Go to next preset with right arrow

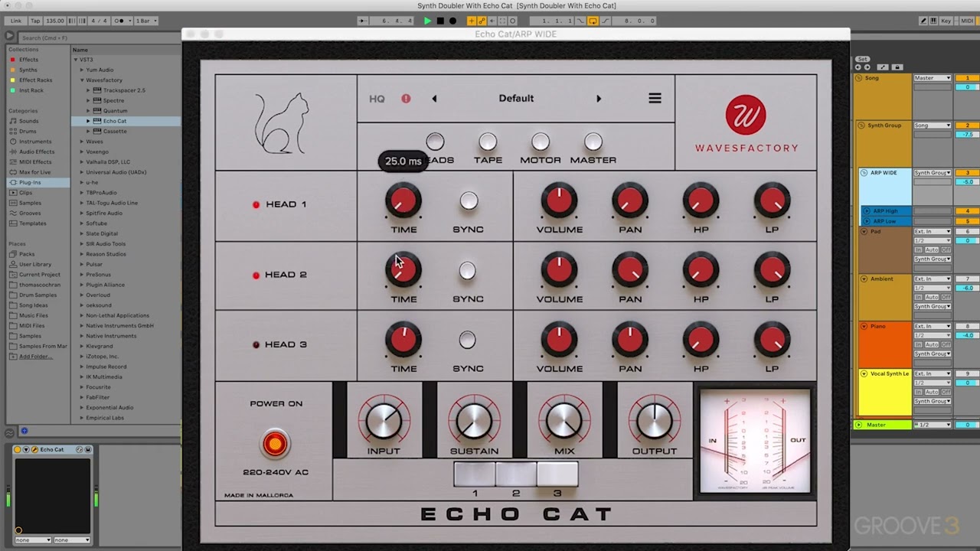tap(599, 98)
